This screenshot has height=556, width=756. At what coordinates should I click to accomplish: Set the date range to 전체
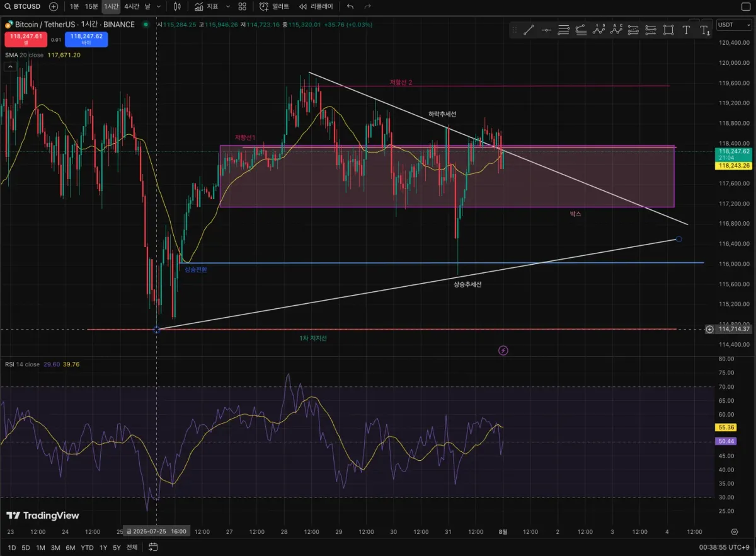tap(132, 548)
